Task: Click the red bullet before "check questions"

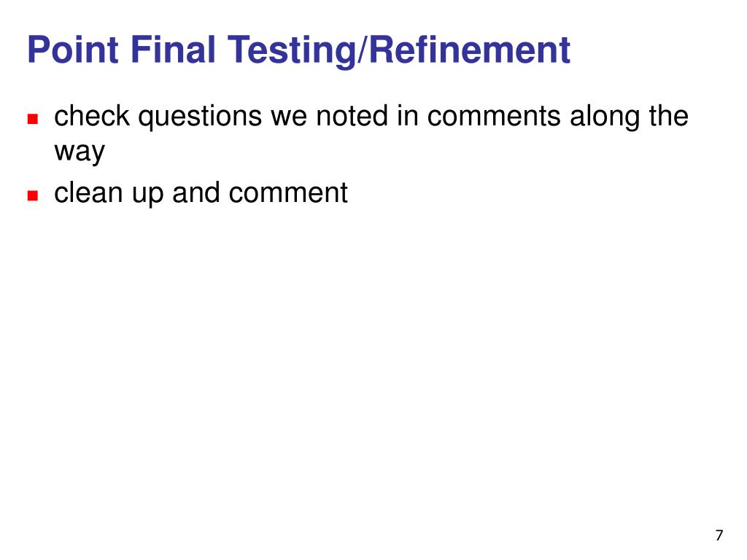Action: click(x=32, y=119)
